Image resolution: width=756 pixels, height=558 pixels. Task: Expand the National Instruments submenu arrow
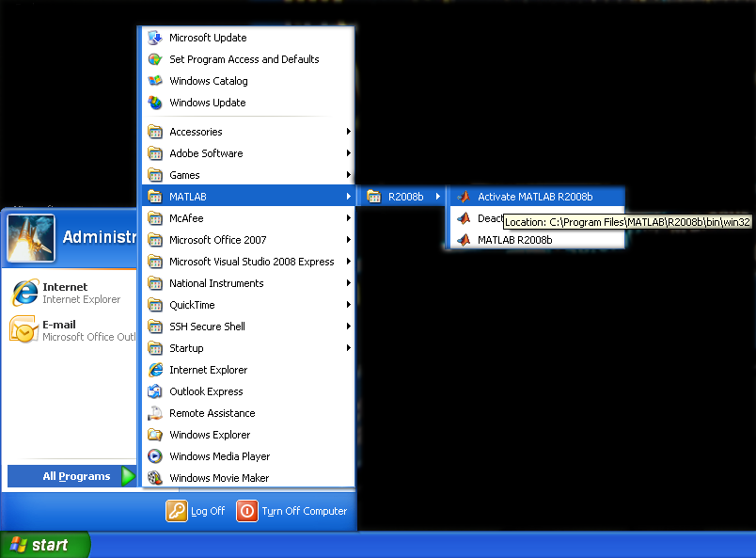(x=348, y=283)
